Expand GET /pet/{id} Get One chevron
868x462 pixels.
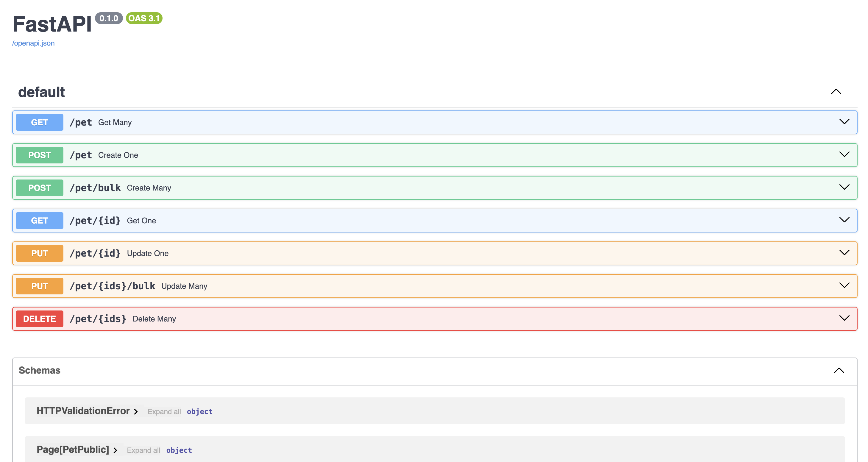point(844,220)
